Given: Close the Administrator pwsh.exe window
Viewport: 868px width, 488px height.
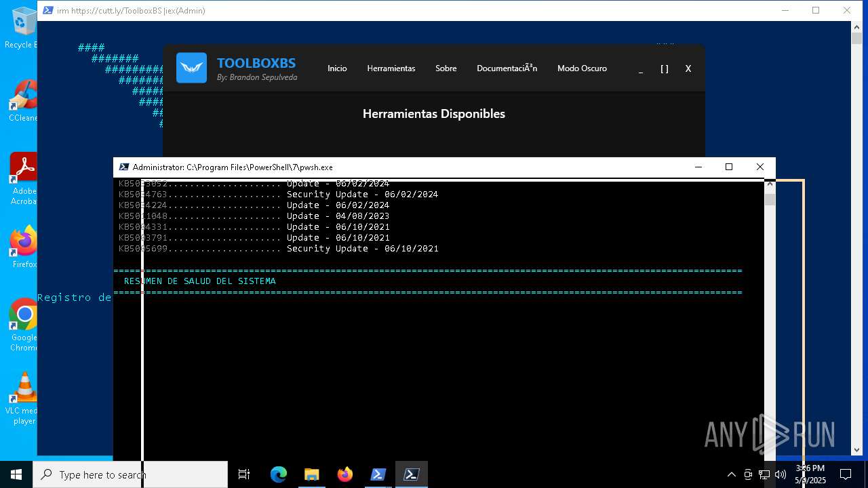Looking at the screenshot, I should [759, 167].
